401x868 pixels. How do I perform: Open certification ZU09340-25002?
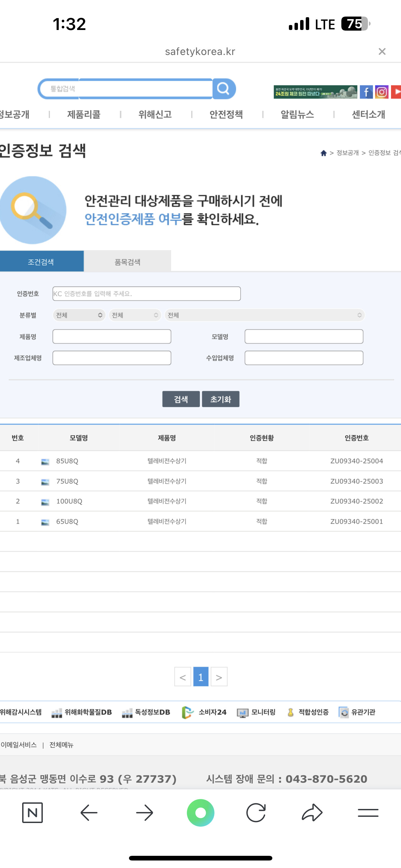pos(357,501)
